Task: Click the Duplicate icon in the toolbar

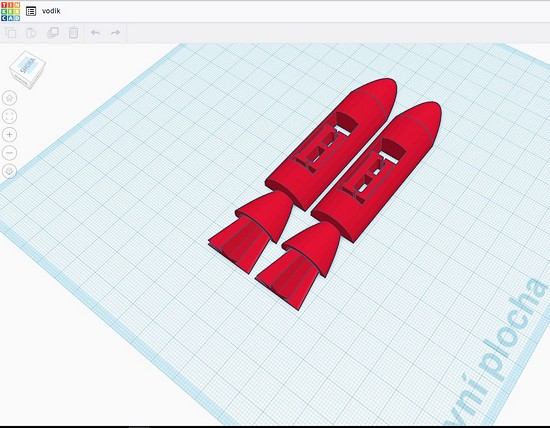Action: [x=53, y=33]
